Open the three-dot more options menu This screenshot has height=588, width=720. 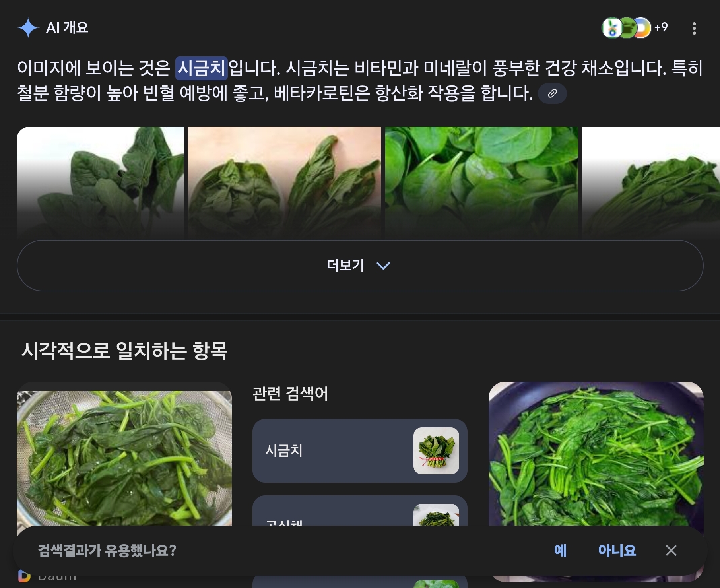(x=694, y=28)
